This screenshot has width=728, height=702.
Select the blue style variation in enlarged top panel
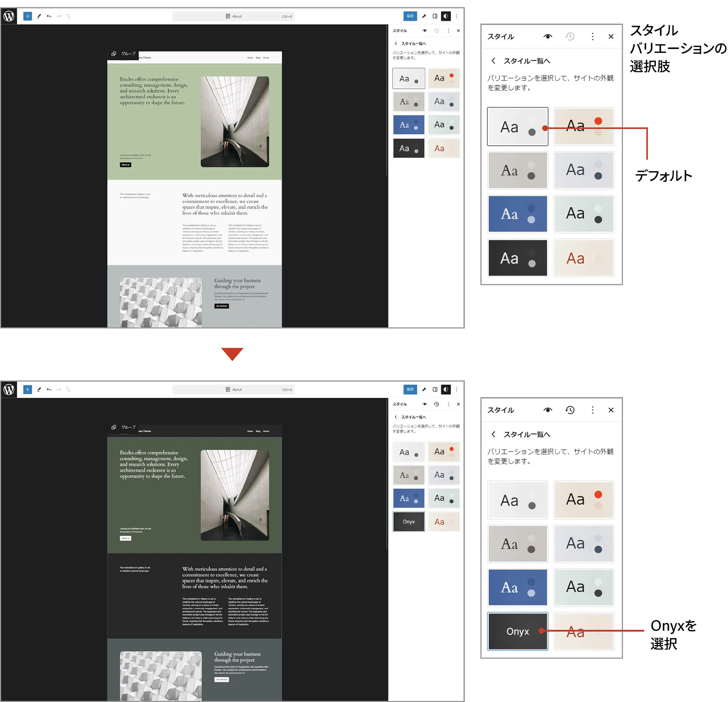click(517, 214)
